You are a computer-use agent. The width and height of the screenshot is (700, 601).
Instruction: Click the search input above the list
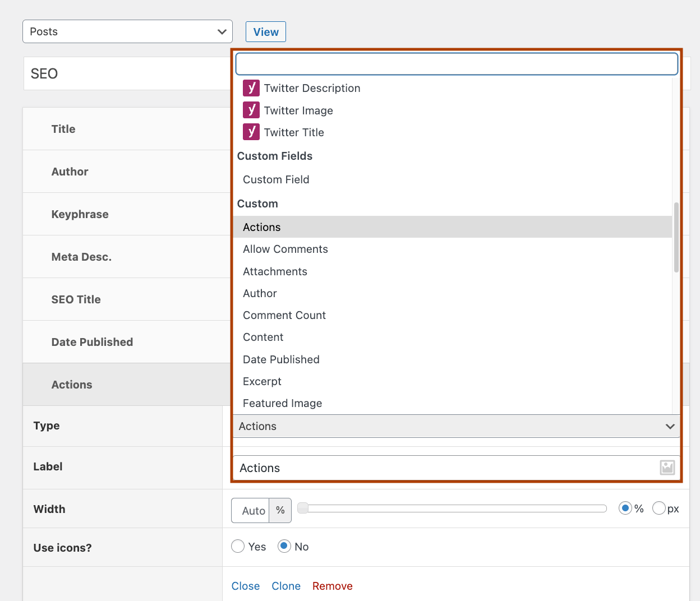tap(455, 63)
